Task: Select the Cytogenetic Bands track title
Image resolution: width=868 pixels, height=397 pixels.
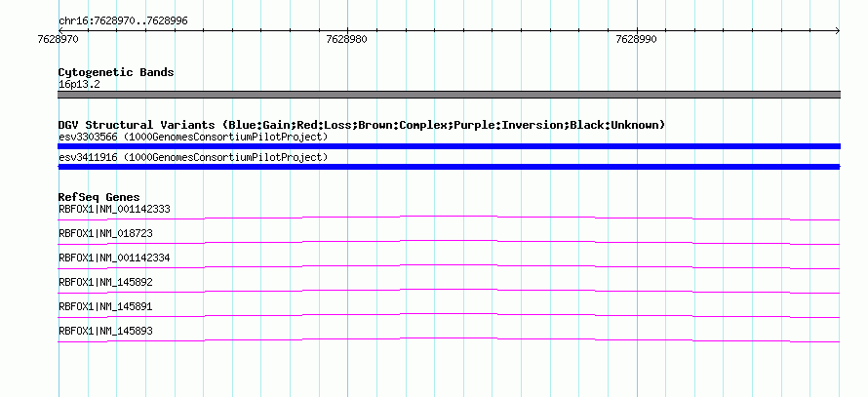Action: [116, 72]
